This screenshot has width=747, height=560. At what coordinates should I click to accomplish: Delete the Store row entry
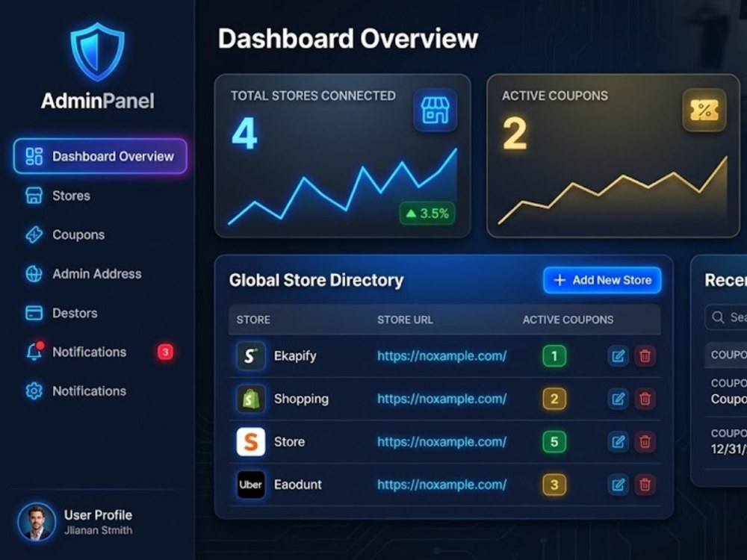pos(645,441)
